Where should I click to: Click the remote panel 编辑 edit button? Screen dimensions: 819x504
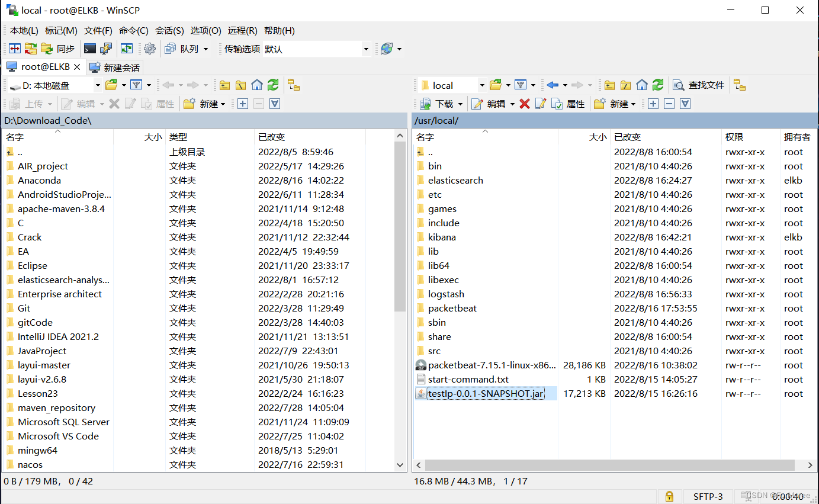pos(488,104)
